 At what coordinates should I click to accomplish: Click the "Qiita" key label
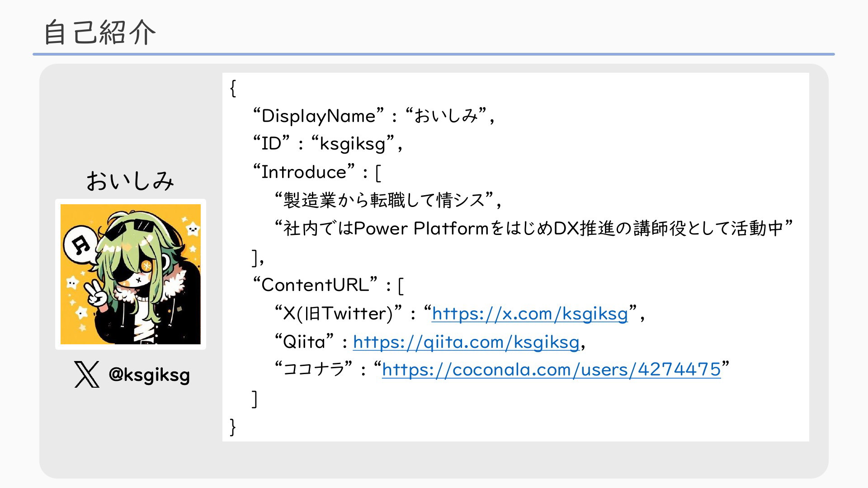click(x=305, y=342)
